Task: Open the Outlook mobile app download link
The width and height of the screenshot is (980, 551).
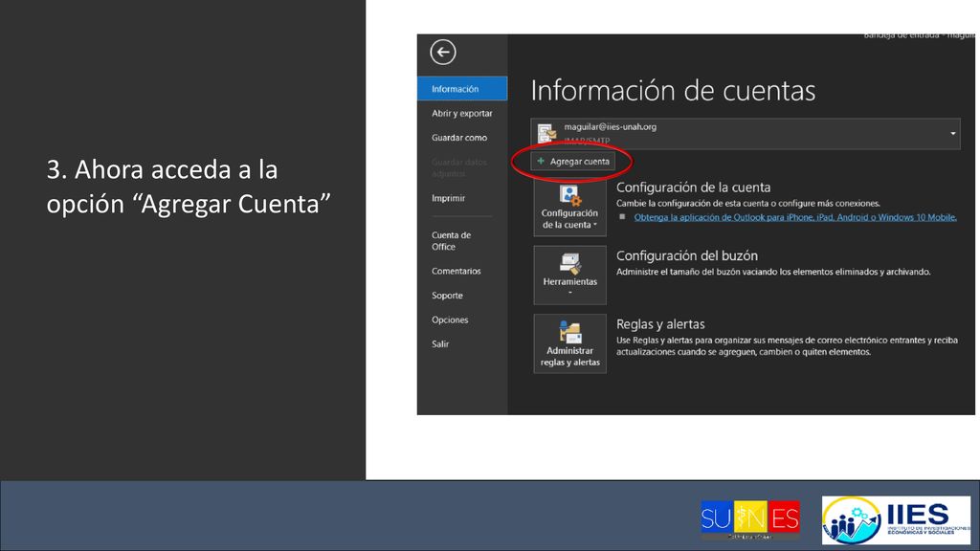Action: (x=795, y=217)
